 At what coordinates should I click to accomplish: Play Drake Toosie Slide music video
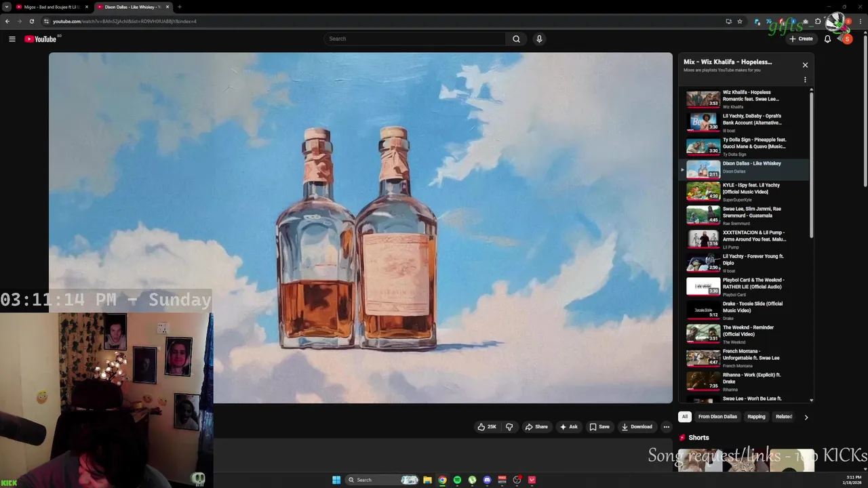coord(745,310)
